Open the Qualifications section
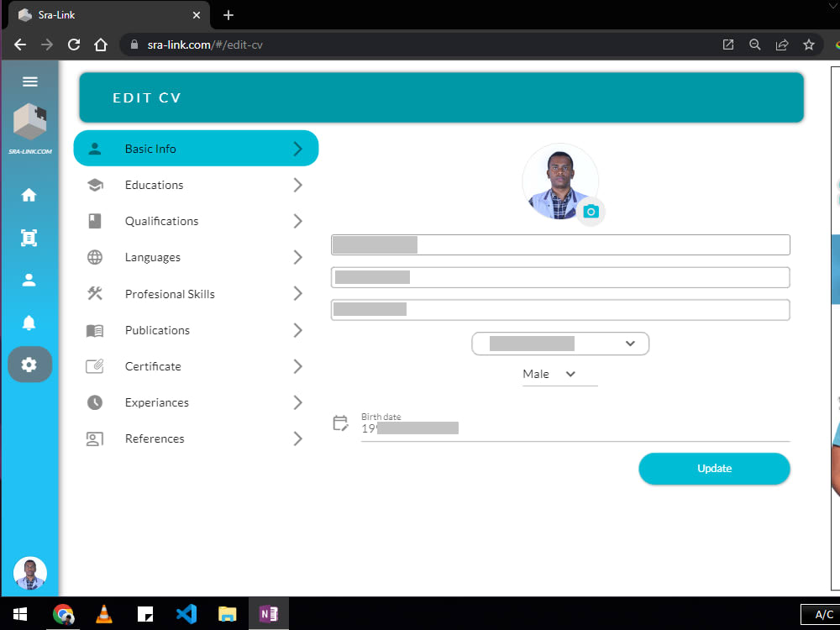The width and height of the screenshot is (840, 630). point(196,221)
